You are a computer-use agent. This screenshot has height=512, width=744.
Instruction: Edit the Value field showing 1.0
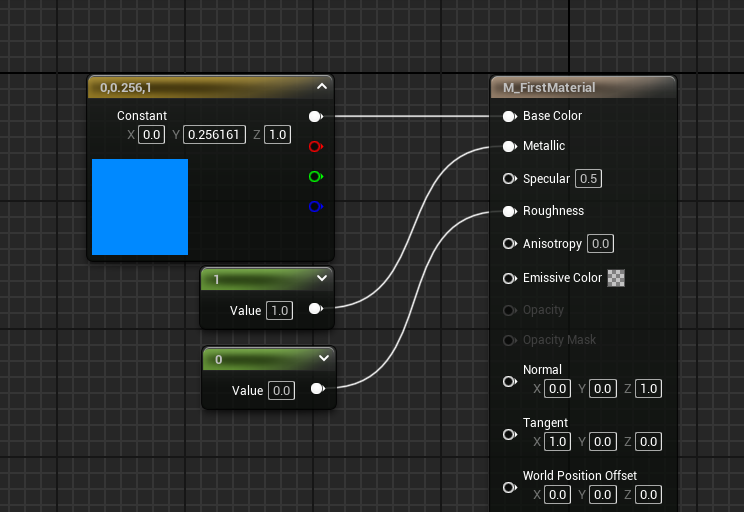pos(279,311)
